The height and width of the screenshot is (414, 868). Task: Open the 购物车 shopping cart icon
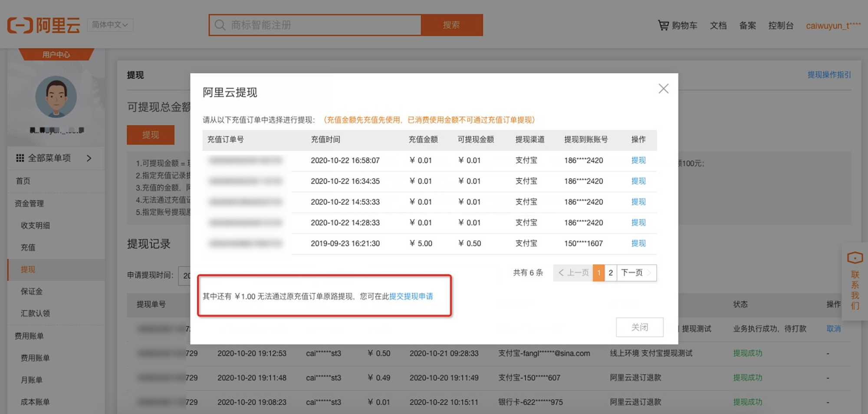tap(663, 25)
